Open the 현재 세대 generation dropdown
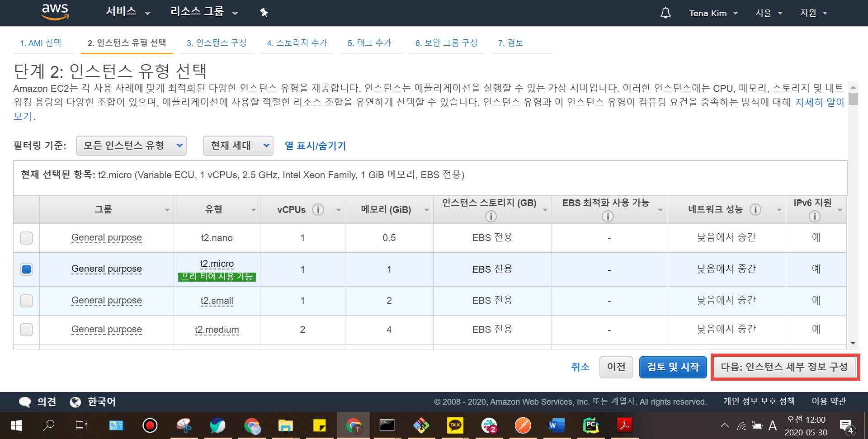 [x=238, y=146]
